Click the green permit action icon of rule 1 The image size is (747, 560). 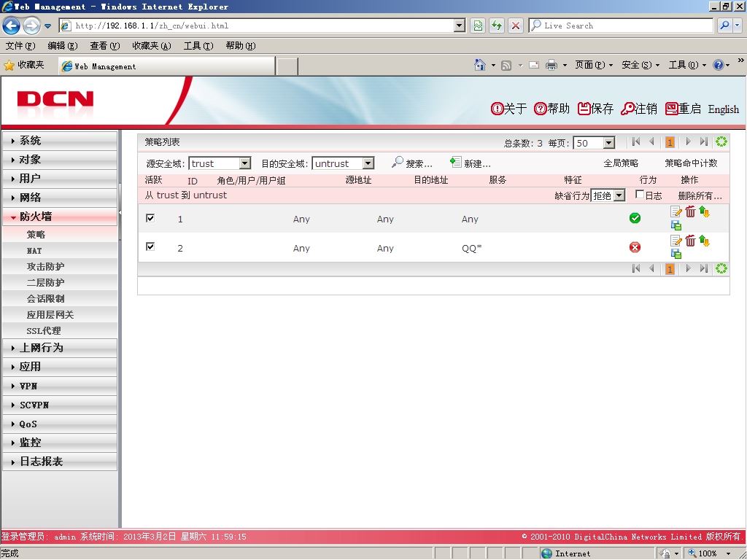635,218
